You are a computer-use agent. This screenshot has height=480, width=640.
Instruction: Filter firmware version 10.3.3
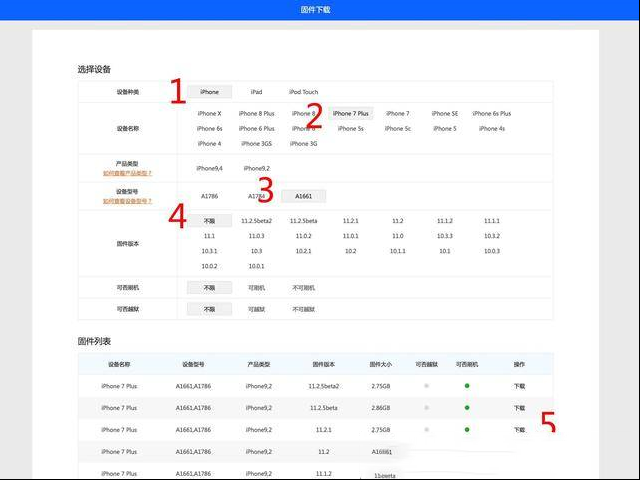pos(445,236)
